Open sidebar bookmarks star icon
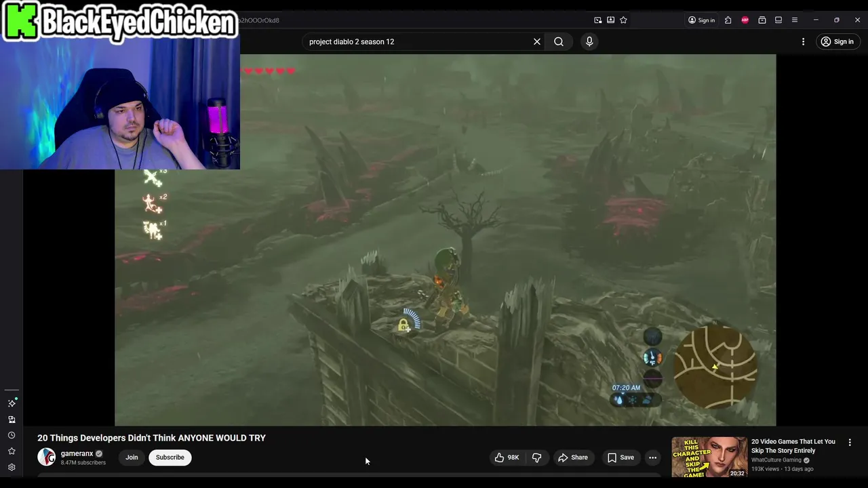This screenshot has height=488, width=868. point(12,451)
